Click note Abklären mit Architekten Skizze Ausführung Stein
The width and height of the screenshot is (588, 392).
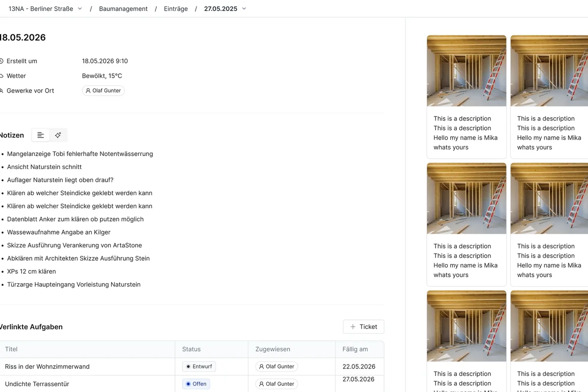[x=78, y=258]
